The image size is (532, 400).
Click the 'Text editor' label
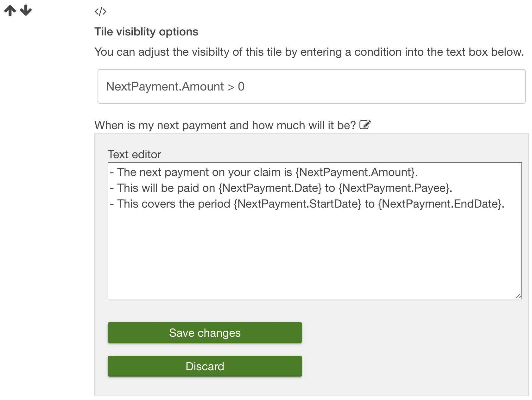tap(134, 154)
